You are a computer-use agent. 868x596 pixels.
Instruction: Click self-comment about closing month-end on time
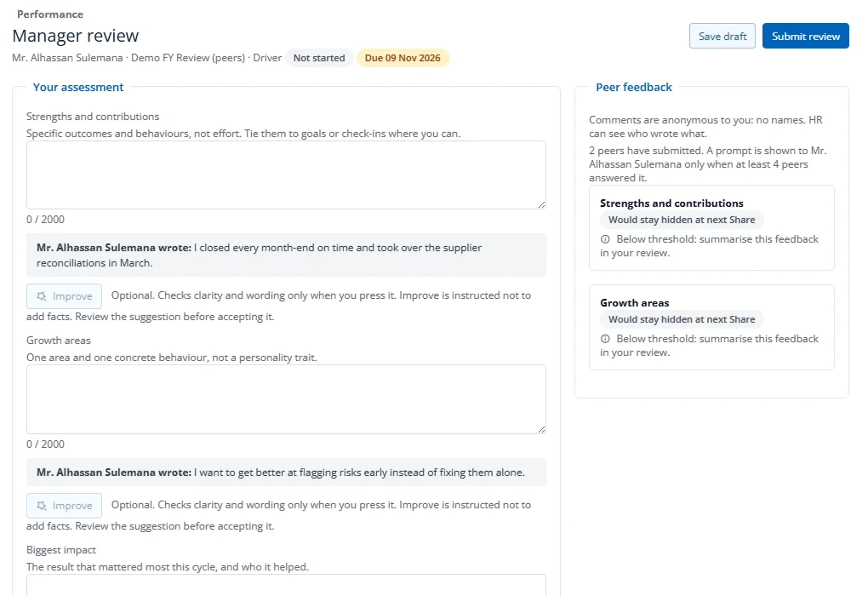(x=286, y=255)
